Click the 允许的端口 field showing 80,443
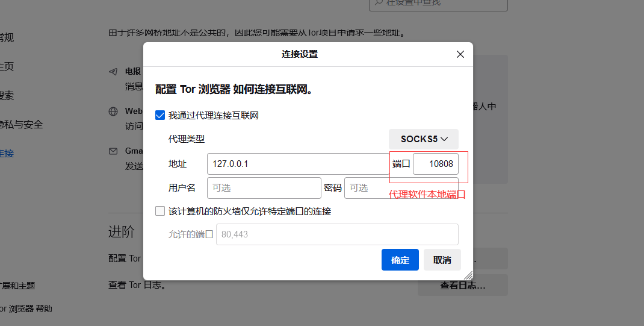644x326 pixels. pyautogui.click(x=337, y=234)
